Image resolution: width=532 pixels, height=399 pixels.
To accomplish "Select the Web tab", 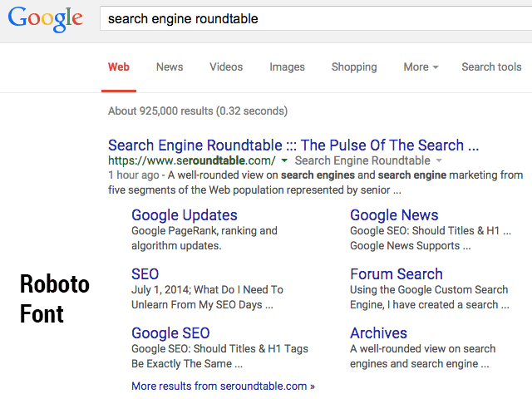I will pos(119,67).
